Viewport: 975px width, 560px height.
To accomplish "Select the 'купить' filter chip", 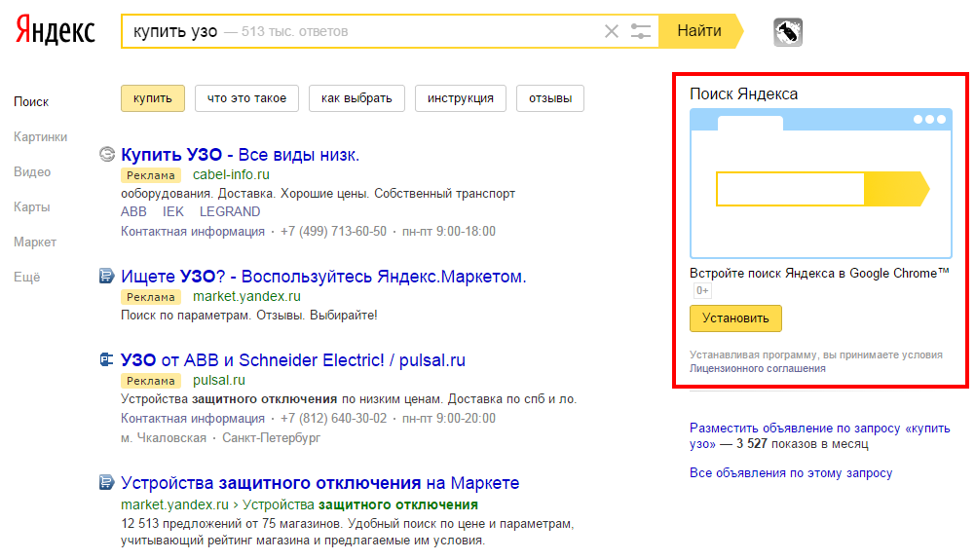I will coord(153,98).
